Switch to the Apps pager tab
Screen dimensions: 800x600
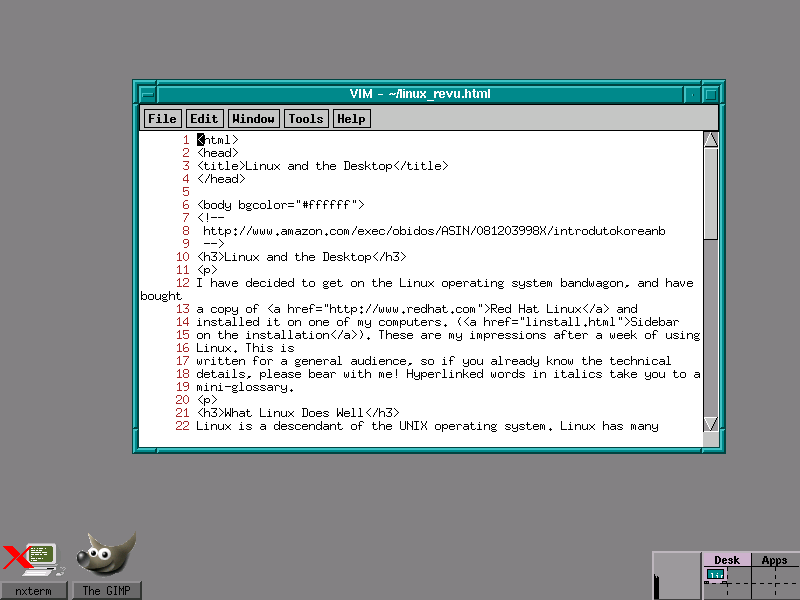coord(774,560)
